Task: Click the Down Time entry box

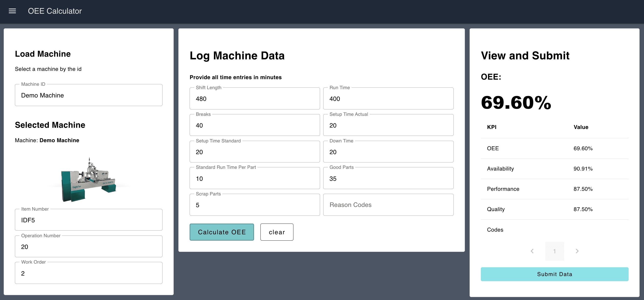Action: (388, 151)
